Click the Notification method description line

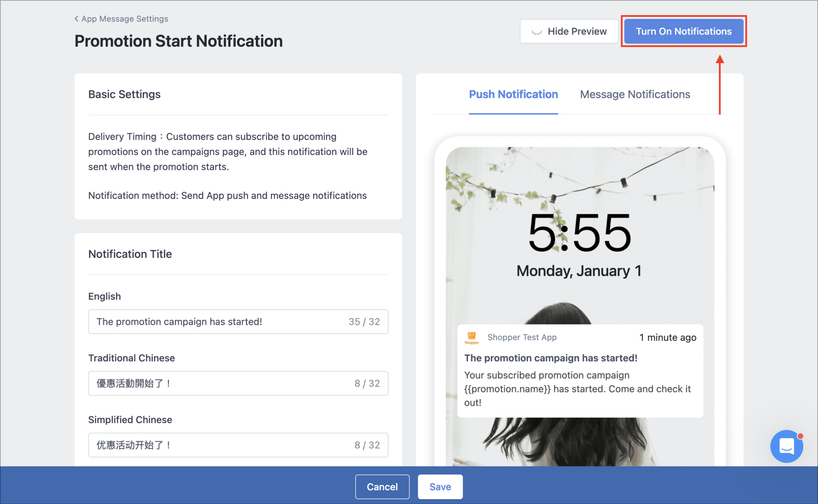(227, 196)
